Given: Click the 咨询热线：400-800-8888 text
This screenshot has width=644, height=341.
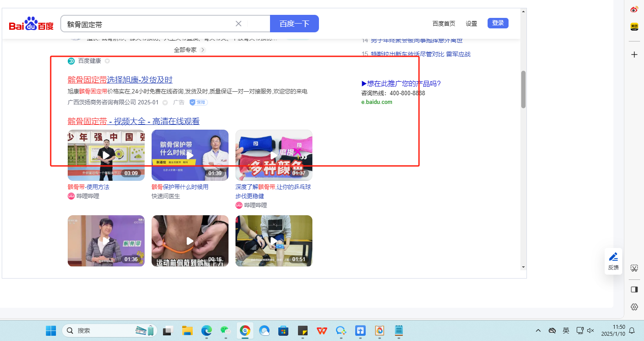Looking at the screenshot, I should point(393,93).
